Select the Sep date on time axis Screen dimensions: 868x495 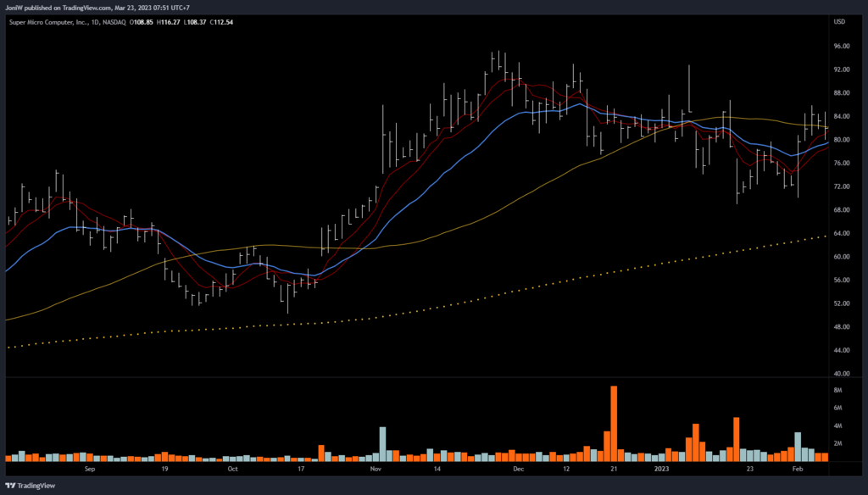[x=91, y=467]
